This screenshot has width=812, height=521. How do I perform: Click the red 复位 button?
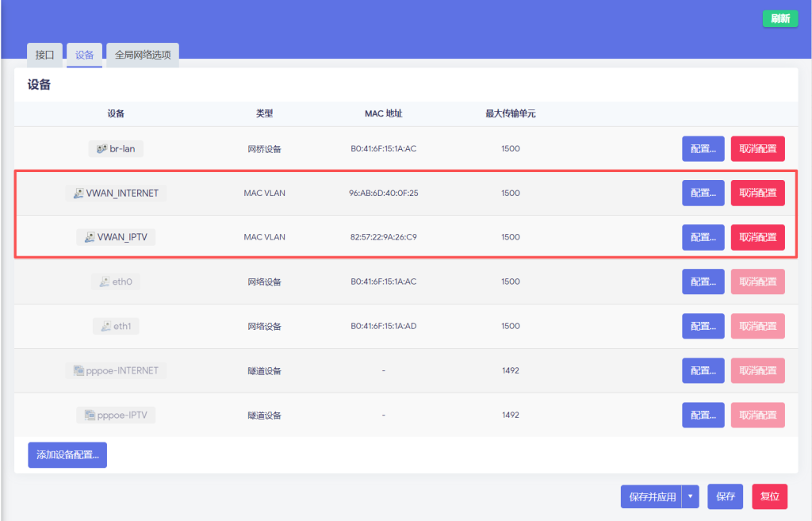point(769,496)
